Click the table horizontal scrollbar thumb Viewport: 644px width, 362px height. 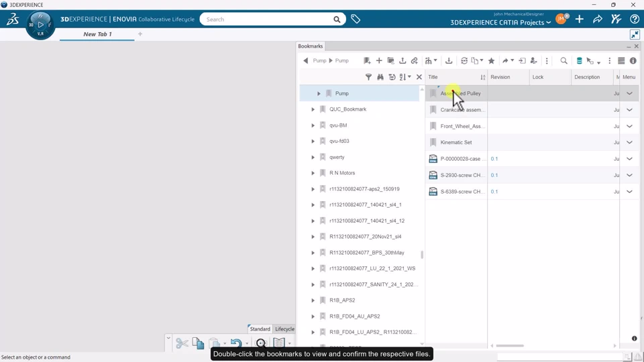click(510, 346)
